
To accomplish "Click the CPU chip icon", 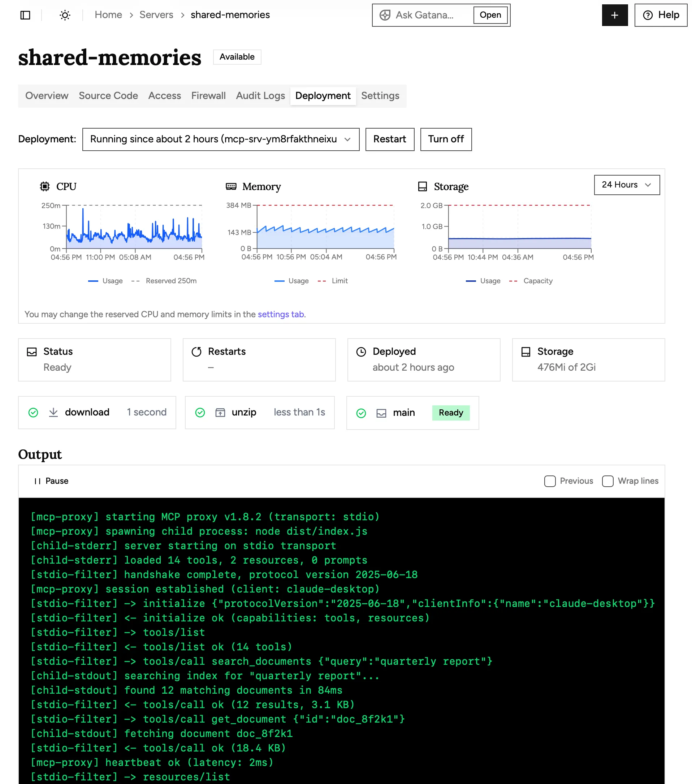I will click(x=45, y=186).
